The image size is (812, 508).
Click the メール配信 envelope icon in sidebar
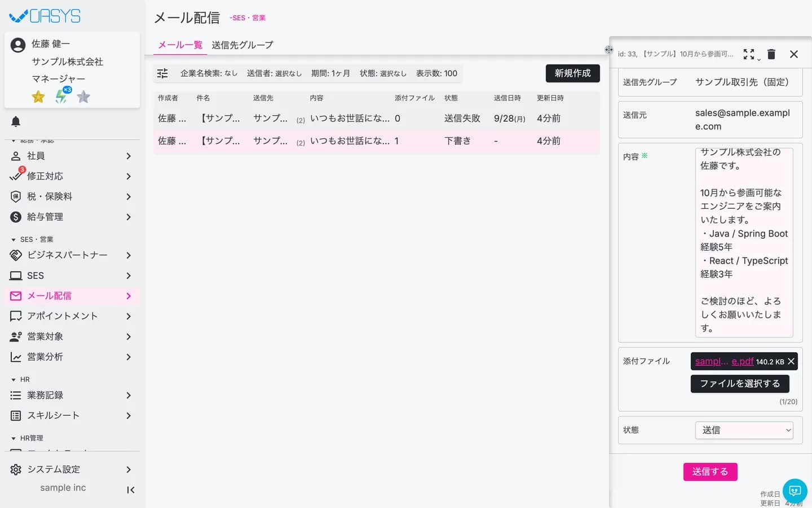(x=16, y=296)
